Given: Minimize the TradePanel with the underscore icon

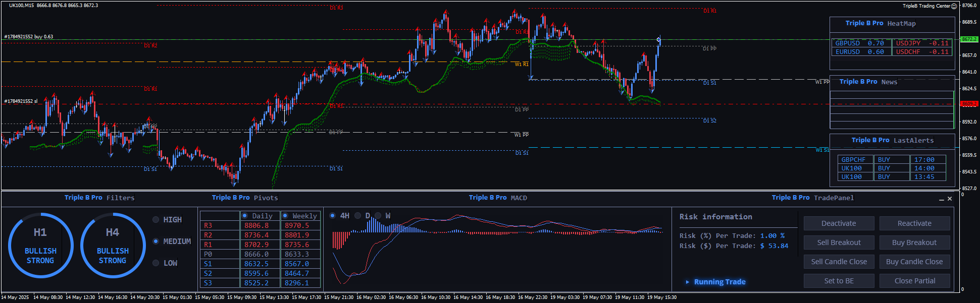Looking at the screenshot, I should click(x=941, y=199).
